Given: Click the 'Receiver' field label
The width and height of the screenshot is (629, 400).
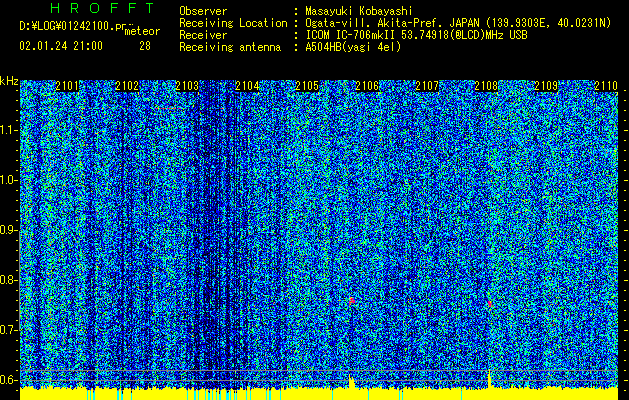Looking at the screenshot, I should [x=203, y=35].
